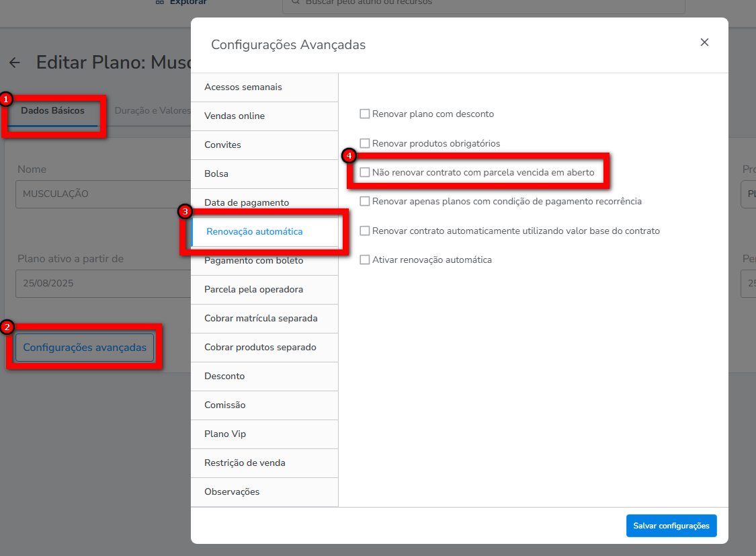Enable Renovar plano com desconto checkbox
Image resolution: width=756 pixels, height=556 pixels.
(365, 114)
